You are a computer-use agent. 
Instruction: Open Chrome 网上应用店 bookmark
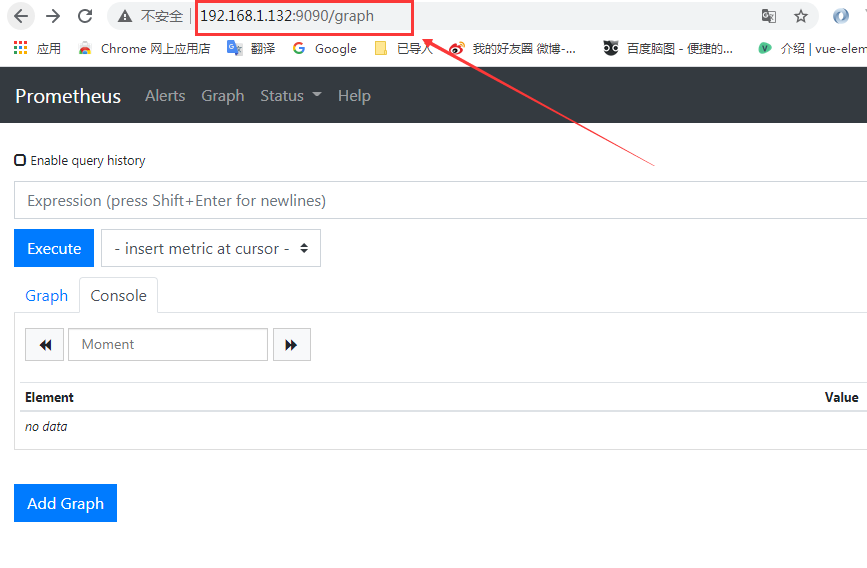click(144, 49)
